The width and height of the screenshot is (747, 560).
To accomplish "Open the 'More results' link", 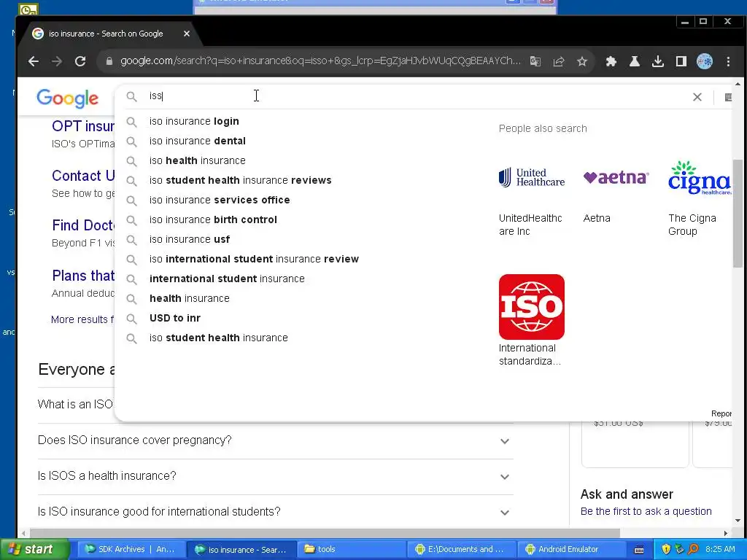I will point(82,319).
